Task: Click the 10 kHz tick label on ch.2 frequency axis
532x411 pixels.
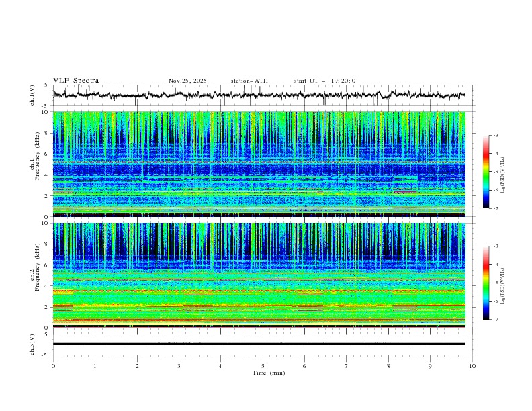Action: tap(46, 223)
